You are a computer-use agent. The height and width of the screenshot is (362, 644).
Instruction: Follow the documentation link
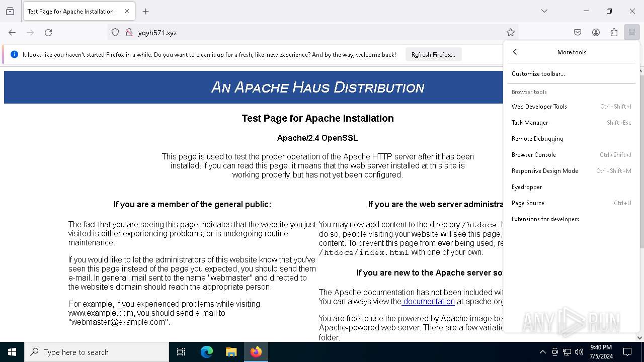(x=429, y=301)
